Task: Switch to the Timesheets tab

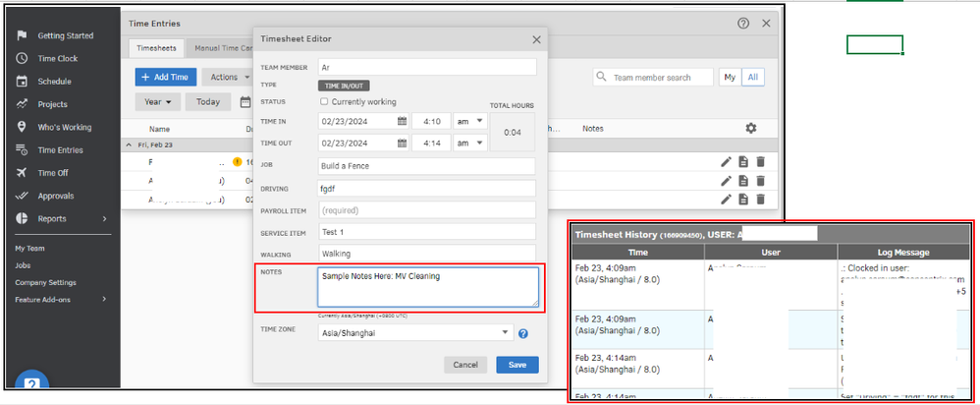Action: coord(156,47)
